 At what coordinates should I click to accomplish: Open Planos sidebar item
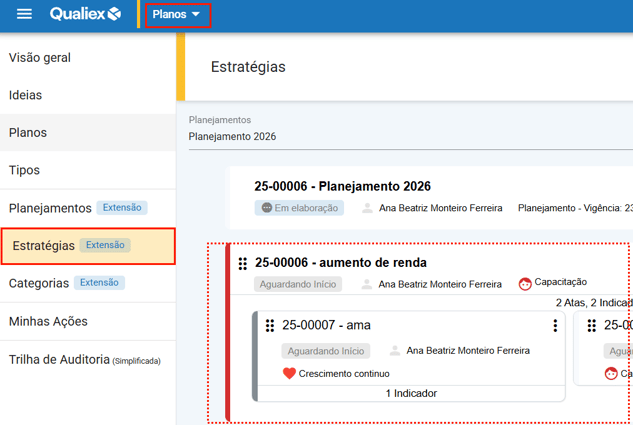pyautogui.click(x=28, y=133)
